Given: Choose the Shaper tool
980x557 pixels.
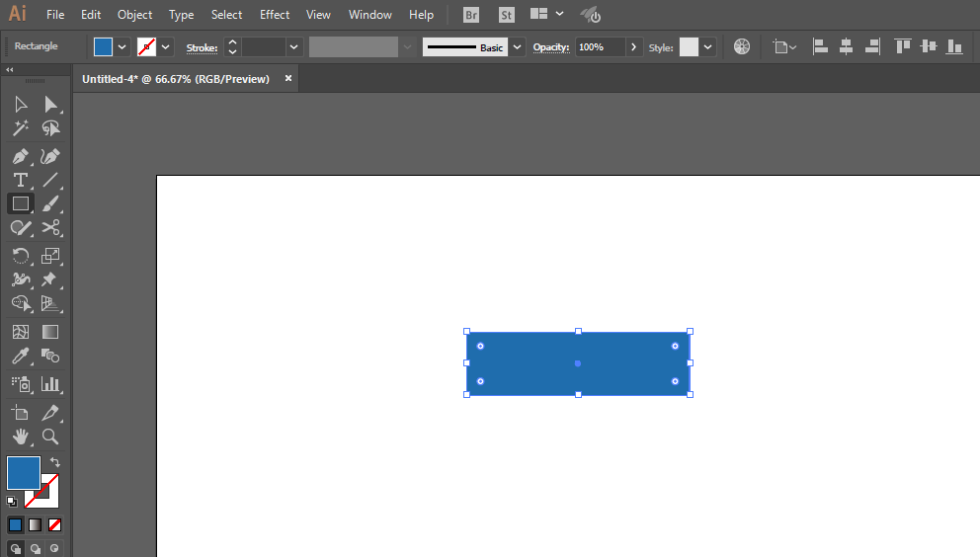Looking at the screenshot, I should pyautogui.click(x=21, y=227).
